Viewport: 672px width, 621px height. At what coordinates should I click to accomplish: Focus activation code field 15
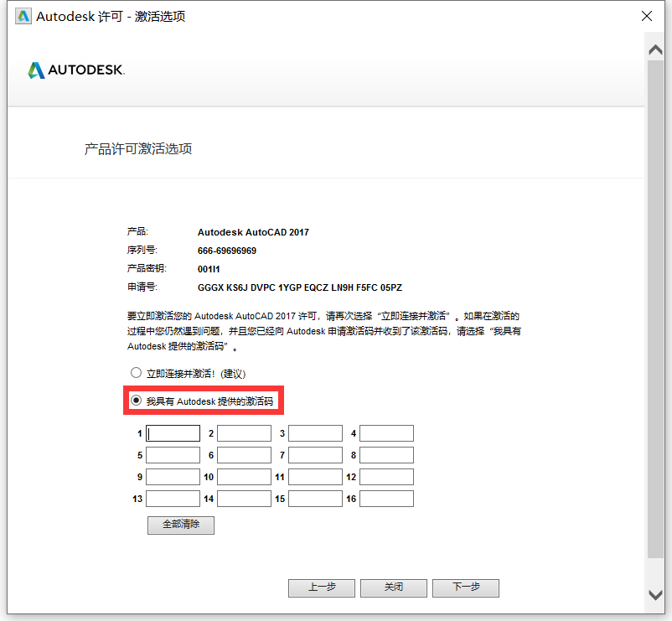(315, 499)
